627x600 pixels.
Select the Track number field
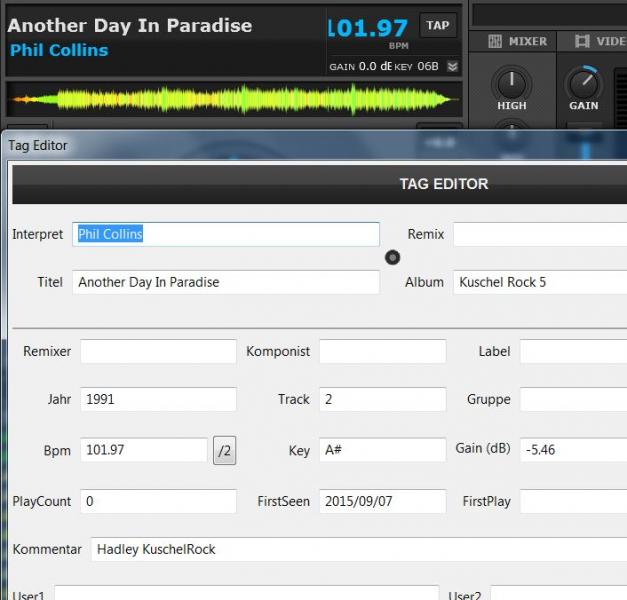pos(382,399)
